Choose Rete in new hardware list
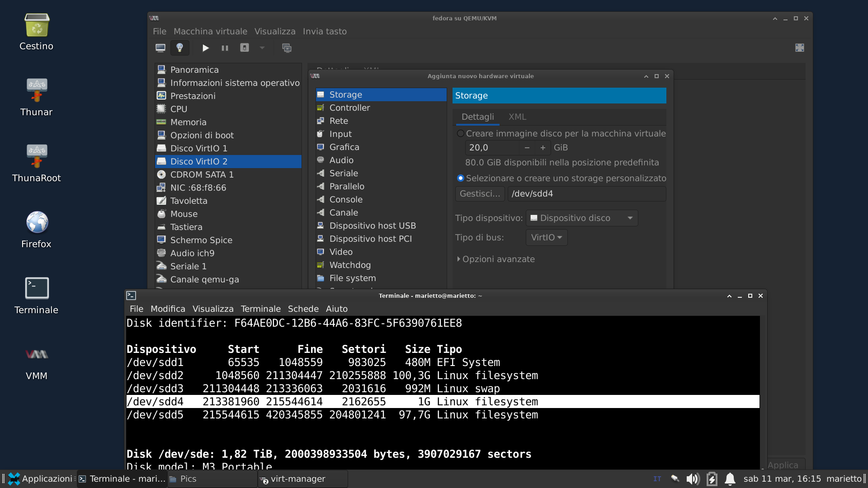868x488 pixels. coord(381,121)
